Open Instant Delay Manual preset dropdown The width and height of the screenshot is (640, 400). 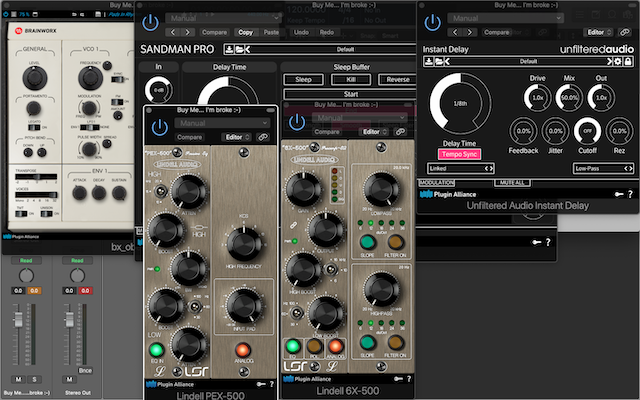coord(505,18)
